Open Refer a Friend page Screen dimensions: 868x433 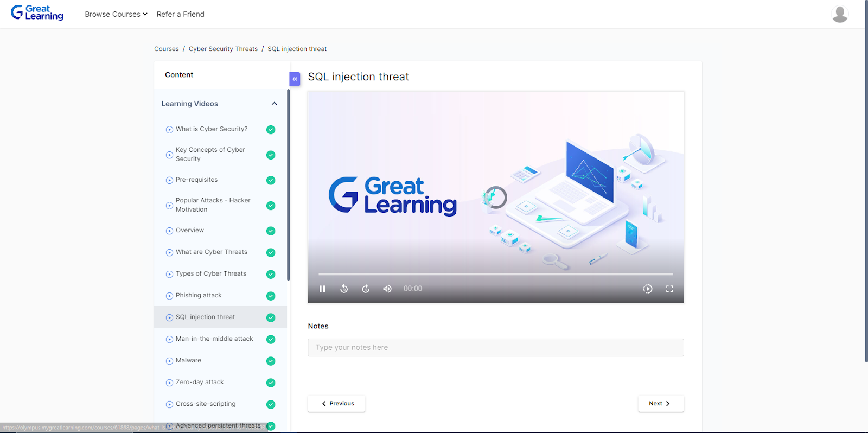[181, 14]
